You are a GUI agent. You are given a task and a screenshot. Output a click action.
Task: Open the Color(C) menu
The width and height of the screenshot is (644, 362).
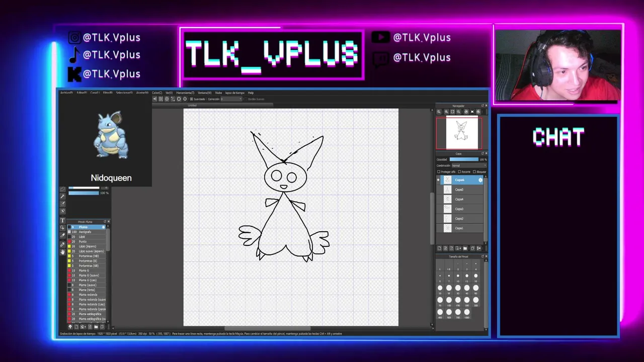[157, 93]
